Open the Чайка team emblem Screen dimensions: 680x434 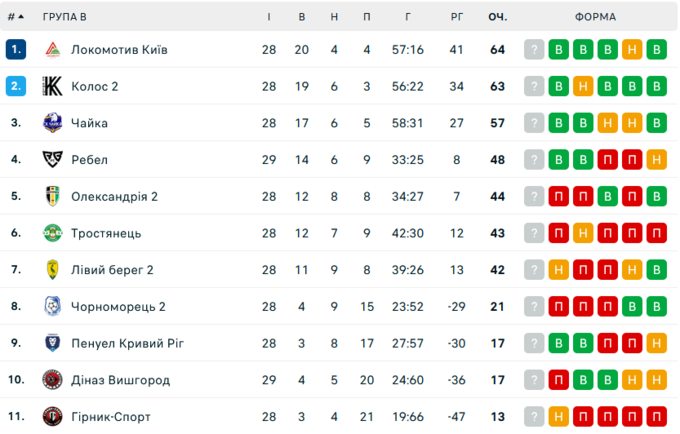pyautogui.click(x=52, y=123)
